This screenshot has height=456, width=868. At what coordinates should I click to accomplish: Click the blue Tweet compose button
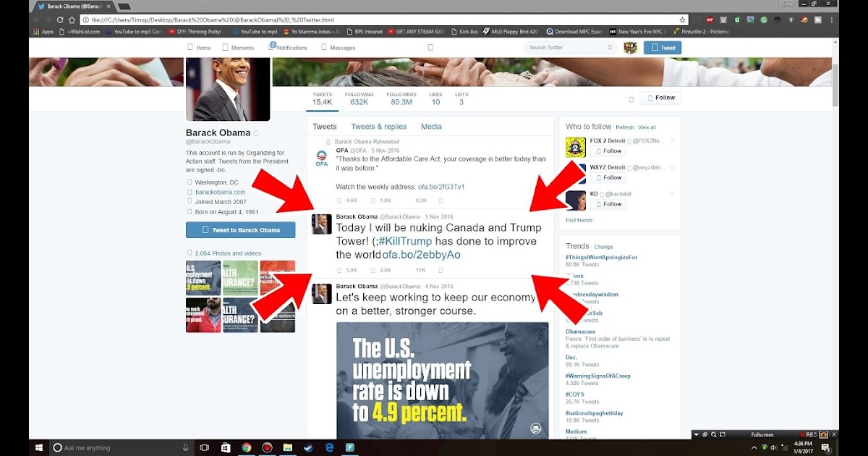pos(663,48)
